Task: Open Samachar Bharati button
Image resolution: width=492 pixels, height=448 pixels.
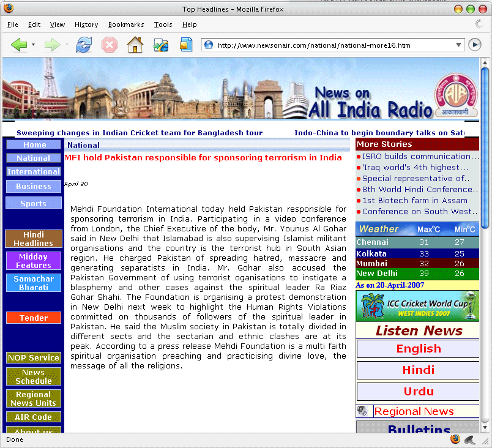Action: [34, 283]
